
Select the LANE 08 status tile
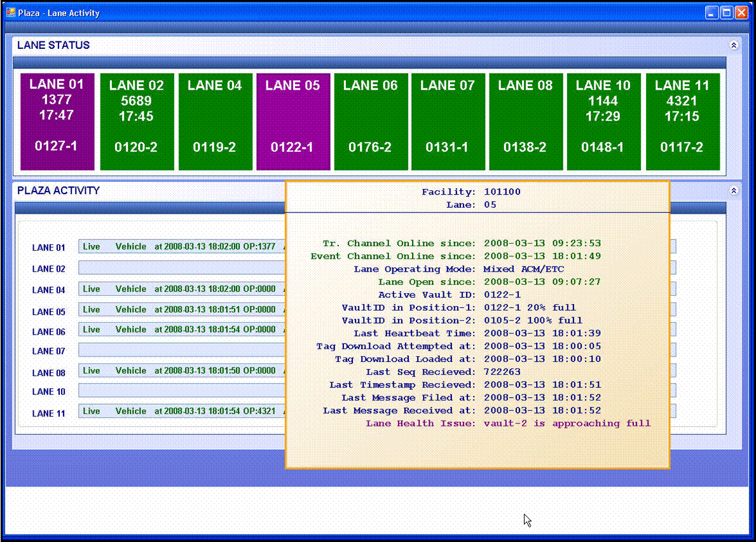point(526,121)
